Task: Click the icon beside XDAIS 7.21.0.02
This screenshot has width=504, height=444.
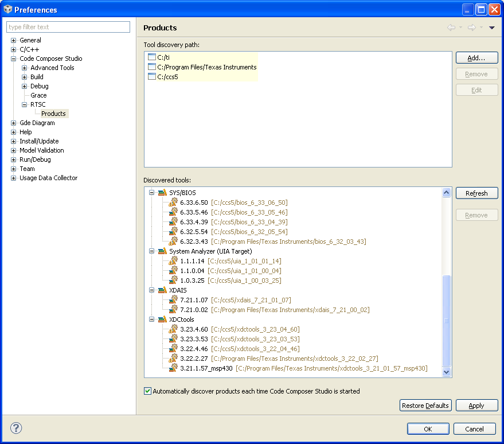Action: click(x=173, y=309)
